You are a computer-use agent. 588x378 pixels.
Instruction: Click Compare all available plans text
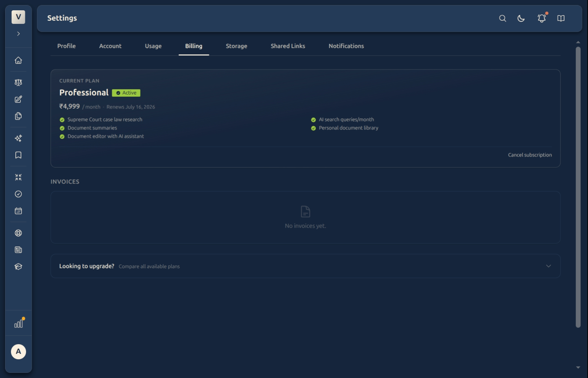point(149,266)
